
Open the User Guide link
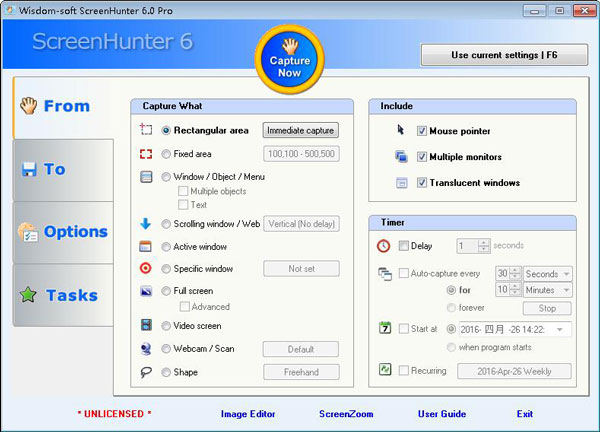point(442,414)
